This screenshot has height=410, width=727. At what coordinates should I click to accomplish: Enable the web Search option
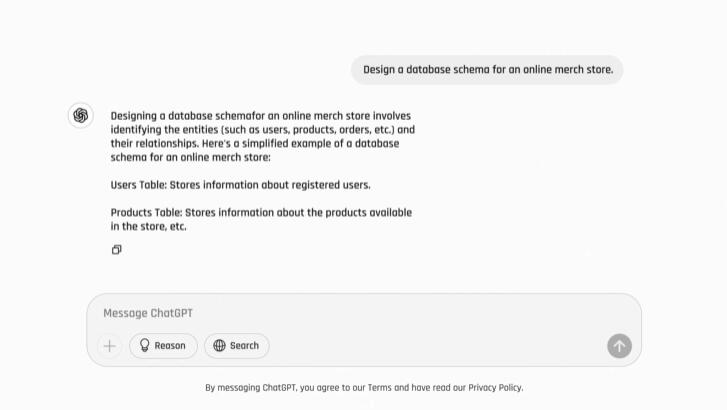236,346
